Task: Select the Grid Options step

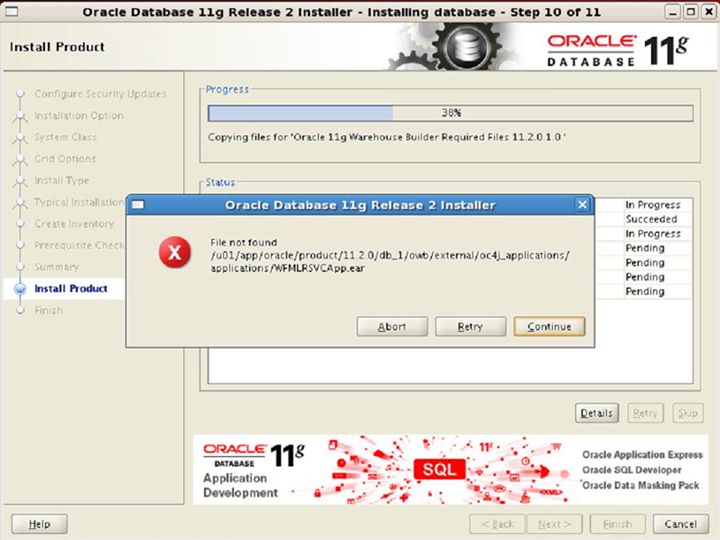Action: 65,158
